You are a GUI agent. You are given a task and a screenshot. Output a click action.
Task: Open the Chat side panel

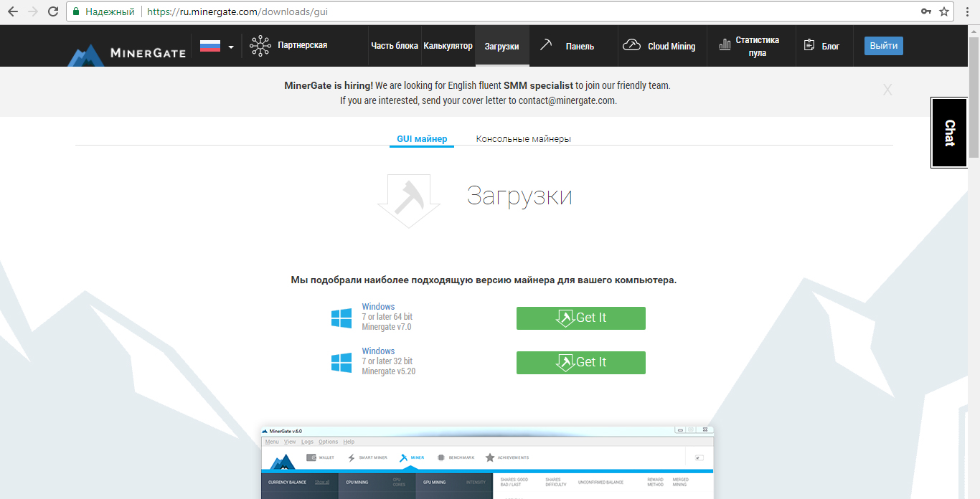point(949,133)
